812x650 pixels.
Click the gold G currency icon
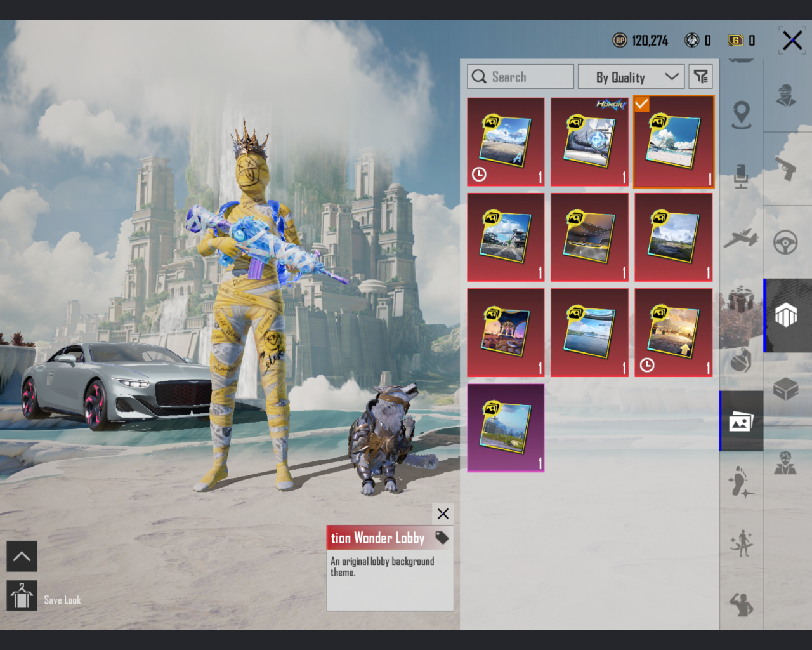(x=735, y=41)
